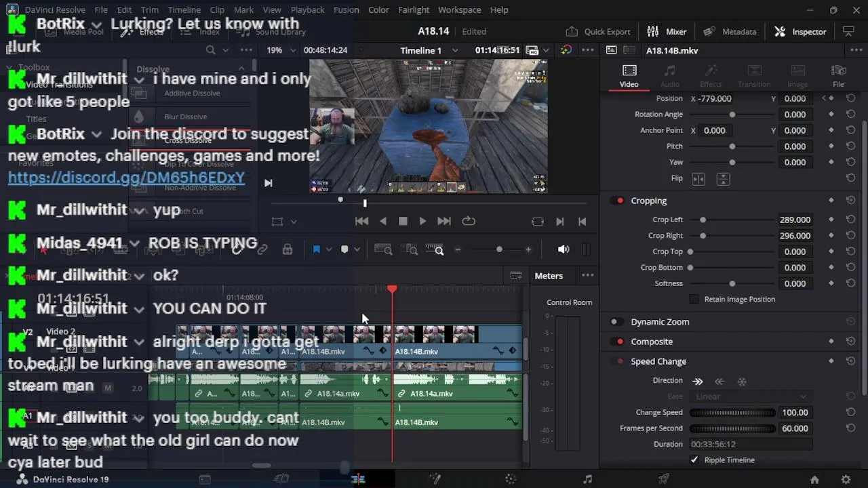The width and height of the screenshot is (868, 488).
Task: Adjust the Rotation Angle slider handle
Action: point(732,115)
